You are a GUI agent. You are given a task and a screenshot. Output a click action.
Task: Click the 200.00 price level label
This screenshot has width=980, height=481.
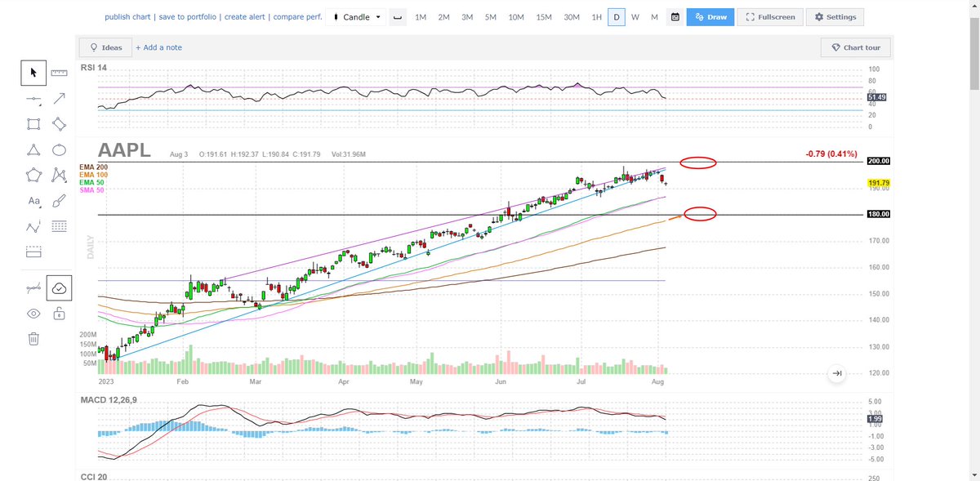(879, 162)
